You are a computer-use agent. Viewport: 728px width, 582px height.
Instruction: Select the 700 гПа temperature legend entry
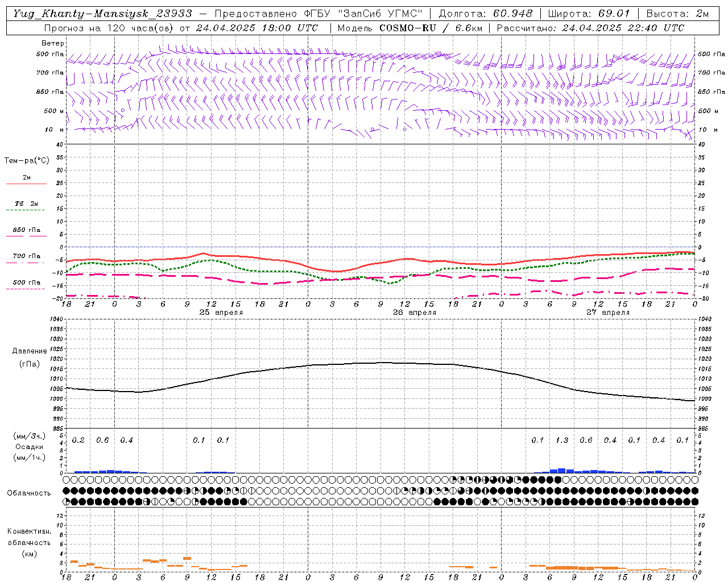[x=26, y=258]
